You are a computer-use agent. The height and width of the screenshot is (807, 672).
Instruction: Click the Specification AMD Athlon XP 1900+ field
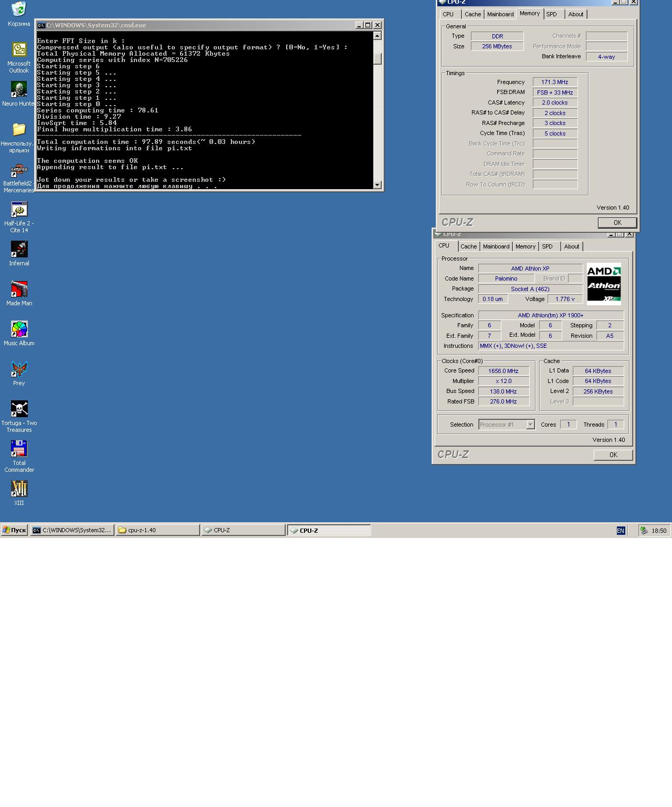coord(551,315)
